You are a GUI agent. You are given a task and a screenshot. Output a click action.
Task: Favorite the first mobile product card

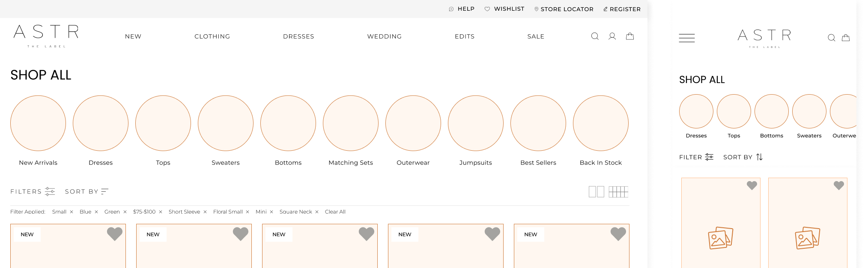tap(752, 185)
